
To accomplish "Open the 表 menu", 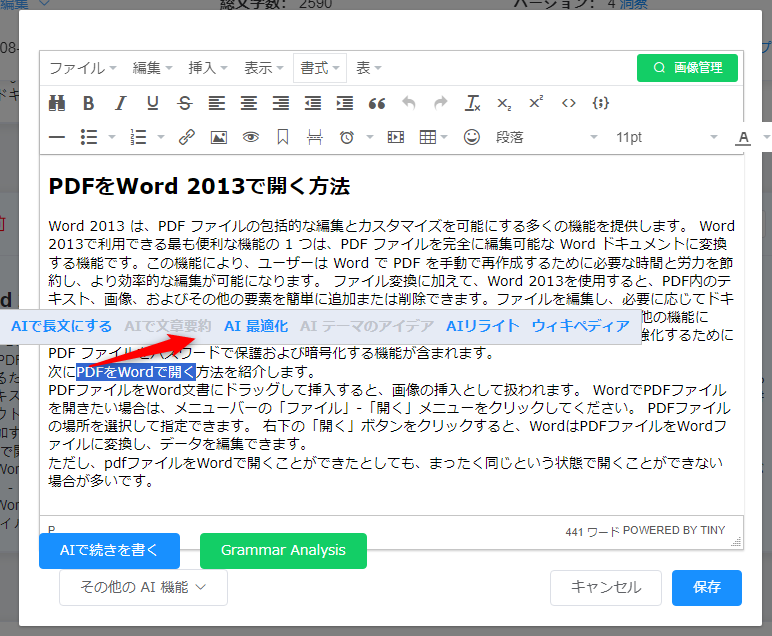I will point(368,68).
